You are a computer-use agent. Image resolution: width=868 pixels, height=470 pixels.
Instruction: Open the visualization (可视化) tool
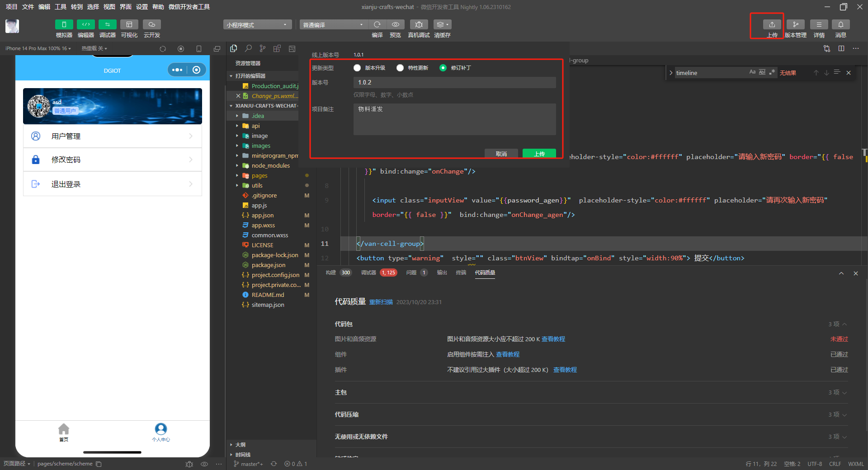(x=129, y=24)
